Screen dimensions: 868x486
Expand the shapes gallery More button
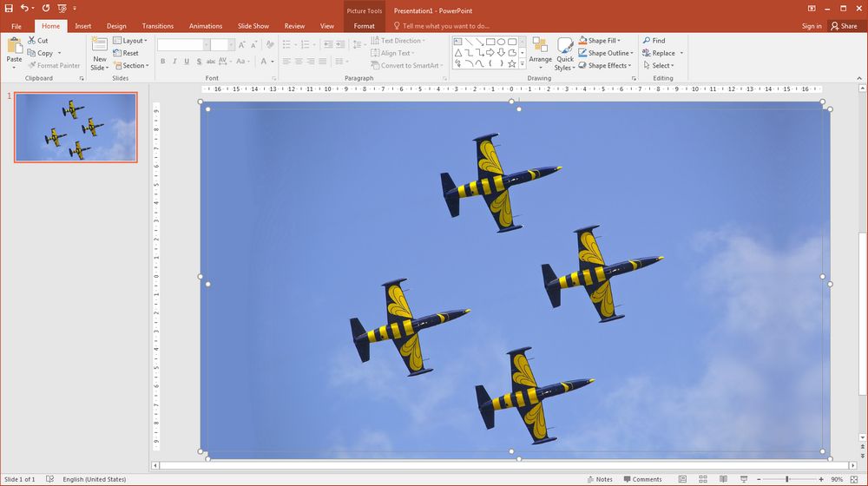[x=522, y=64]
